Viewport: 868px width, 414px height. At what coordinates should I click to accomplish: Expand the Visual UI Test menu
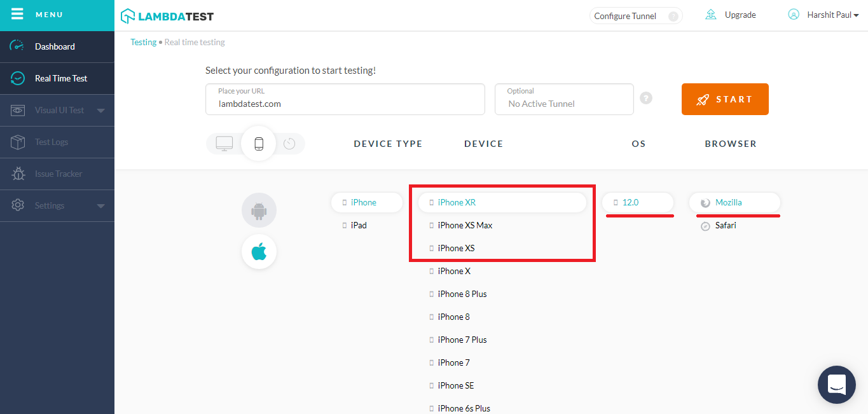(100, 111)
